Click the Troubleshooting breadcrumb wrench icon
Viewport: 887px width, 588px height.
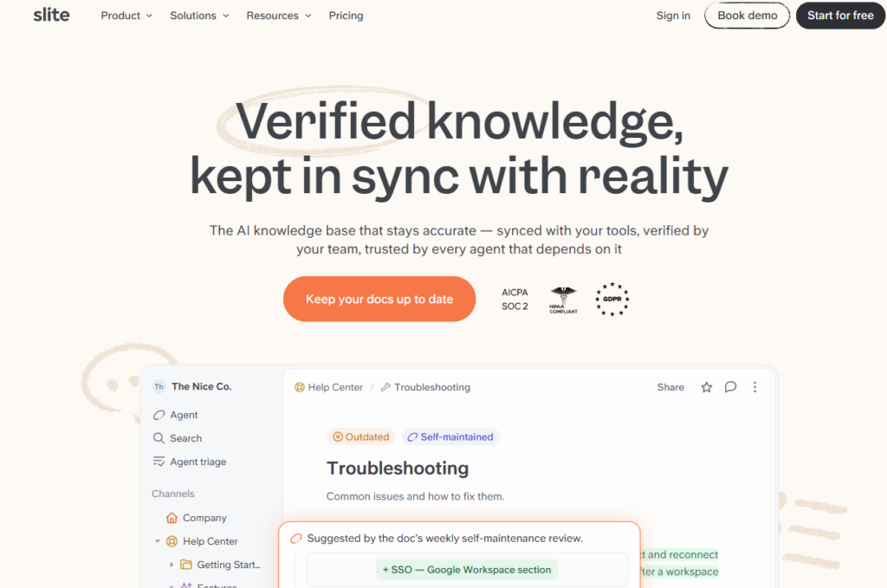tap(385, 387)
